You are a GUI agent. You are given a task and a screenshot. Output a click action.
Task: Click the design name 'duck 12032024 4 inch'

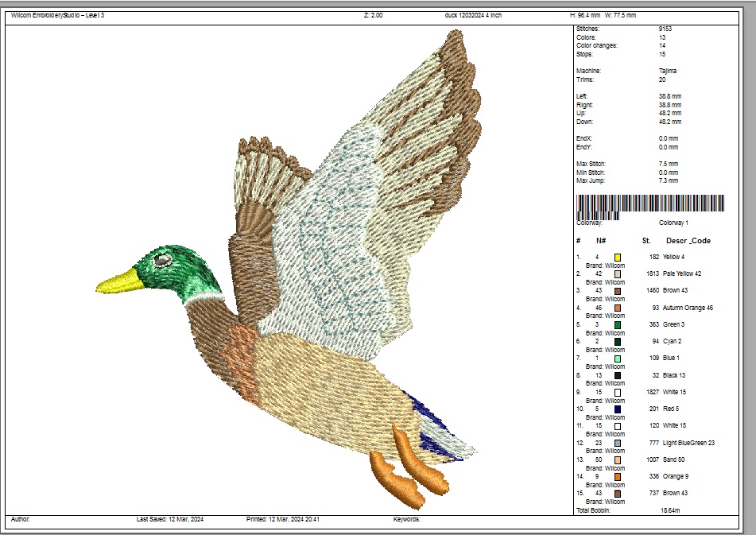click(x=474, y=15)
